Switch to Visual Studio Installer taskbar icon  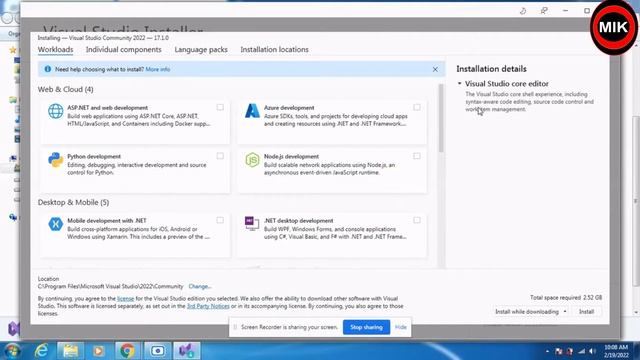pyautogui.click(x=187, y=350)
